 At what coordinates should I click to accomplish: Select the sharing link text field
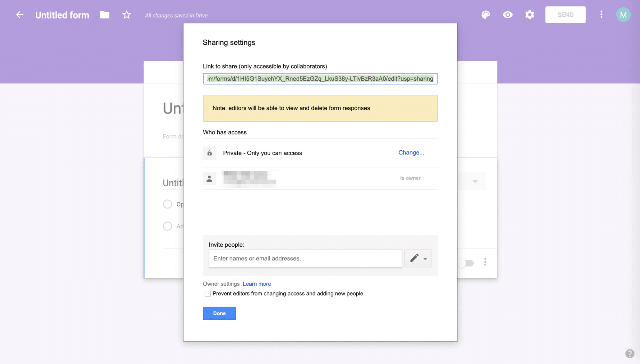320,79
